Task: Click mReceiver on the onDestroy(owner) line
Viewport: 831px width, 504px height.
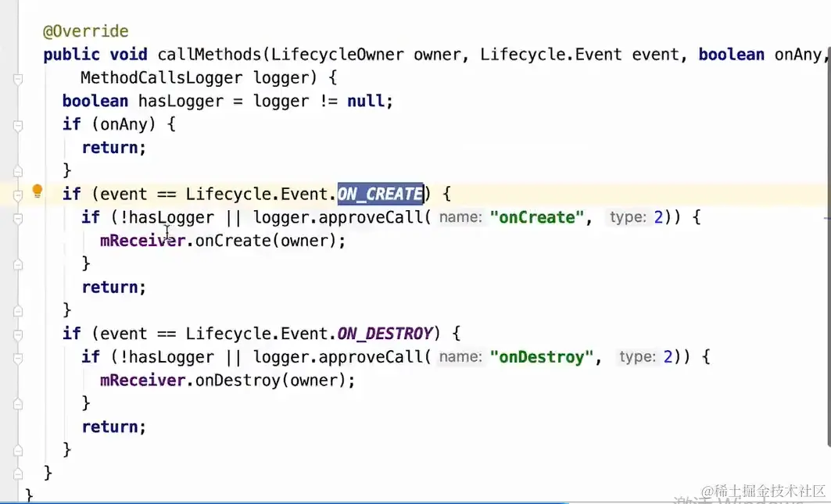Action: click(142, 381)
